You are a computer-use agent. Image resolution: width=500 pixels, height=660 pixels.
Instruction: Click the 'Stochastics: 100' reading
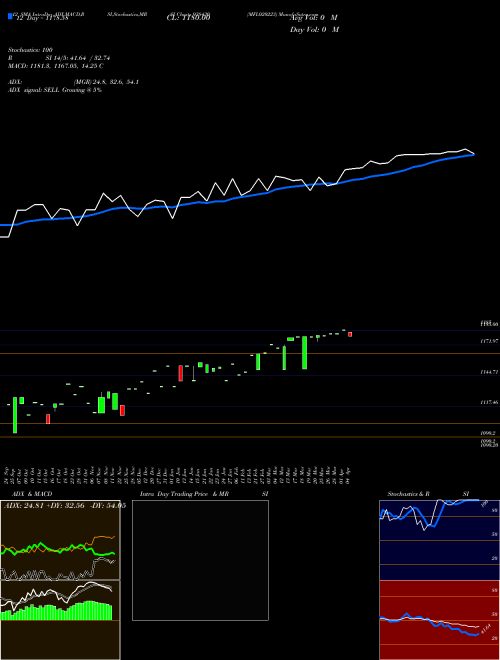point(30,50)
